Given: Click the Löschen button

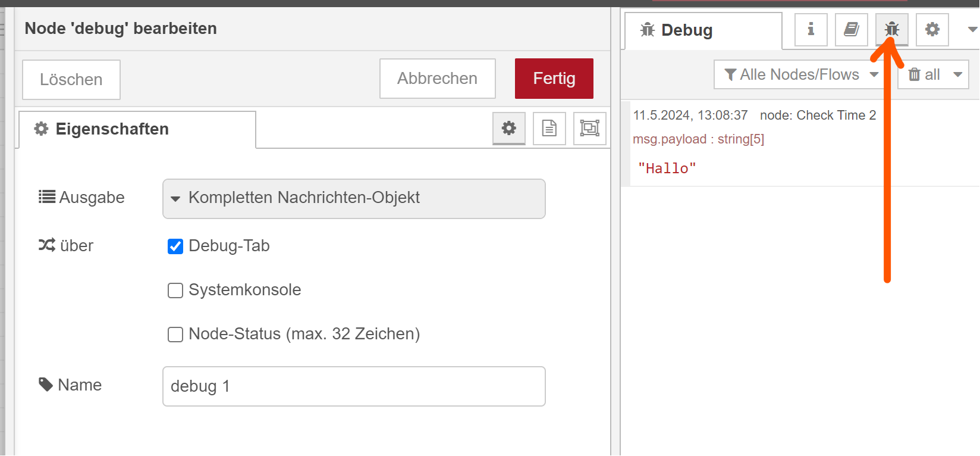Looking at the screenshot, I should coord(71,80).
